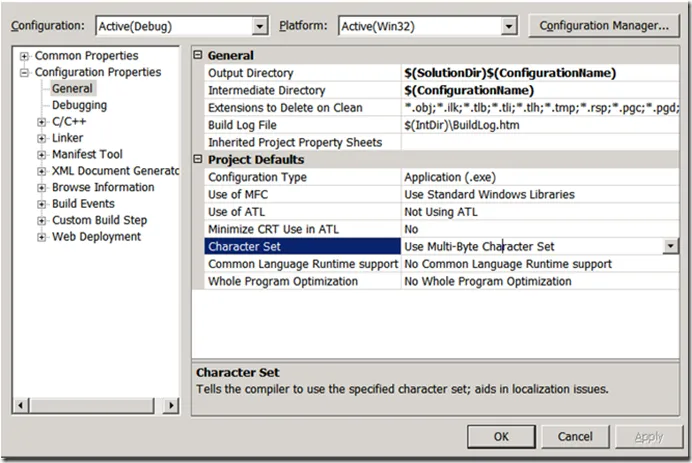The image size is (692, 463).
Task: Expand the Manifest Tool node
Action: (x=42, y=155)
